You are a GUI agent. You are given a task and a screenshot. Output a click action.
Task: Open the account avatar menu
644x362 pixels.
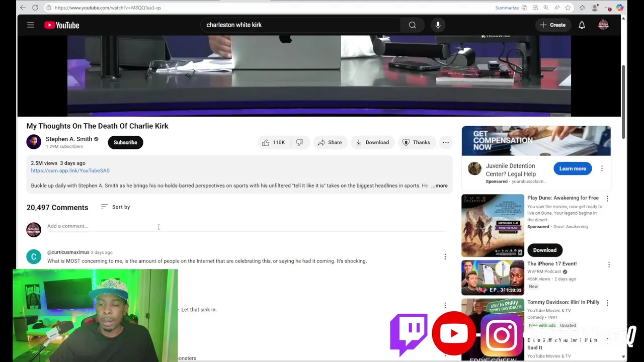(603, 25)
